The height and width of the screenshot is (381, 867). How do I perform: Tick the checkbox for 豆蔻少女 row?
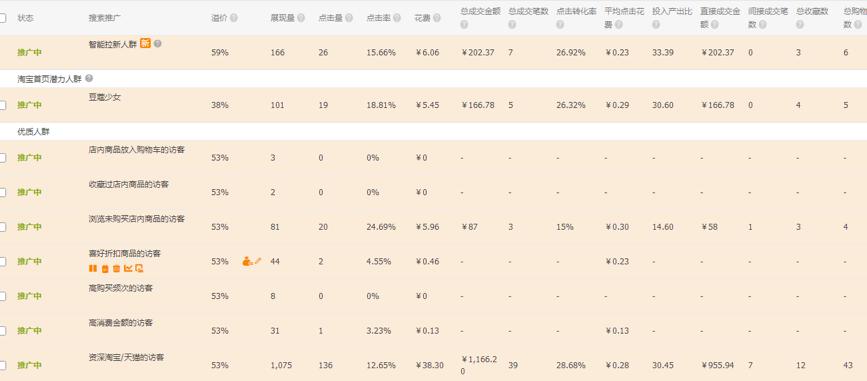2,105
